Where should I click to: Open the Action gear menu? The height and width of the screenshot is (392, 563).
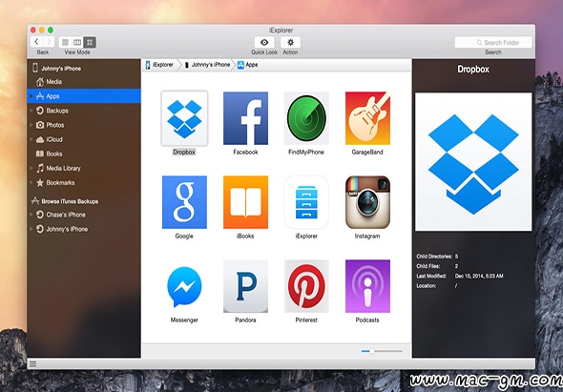(290, 42)
